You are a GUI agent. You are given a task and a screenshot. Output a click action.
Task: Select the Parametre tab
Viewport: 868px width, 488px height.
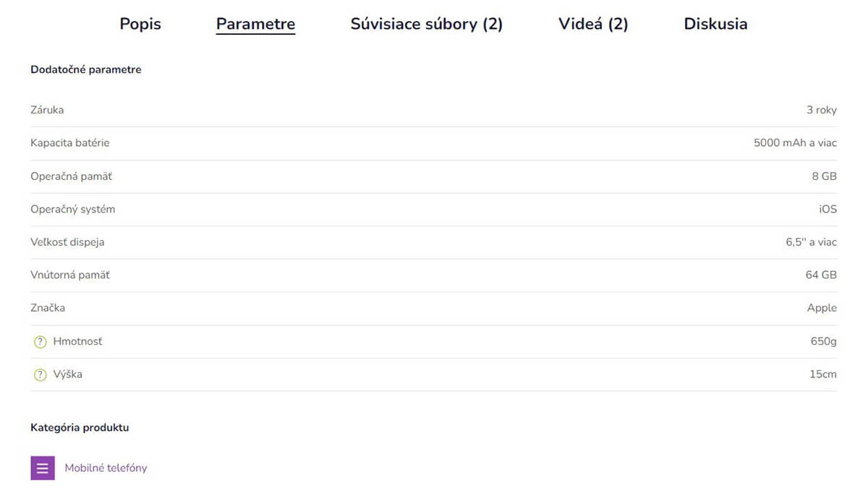pos(255,24)
